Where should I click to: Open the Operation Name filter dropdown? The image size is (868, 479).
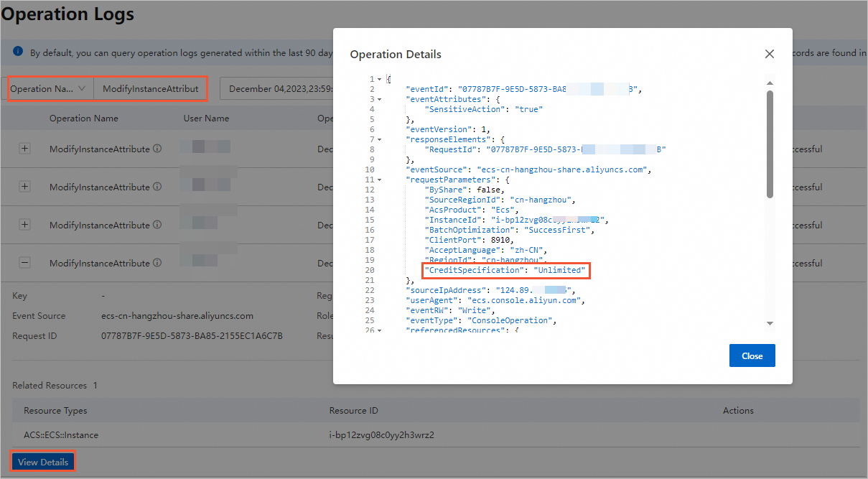[50, 89]
